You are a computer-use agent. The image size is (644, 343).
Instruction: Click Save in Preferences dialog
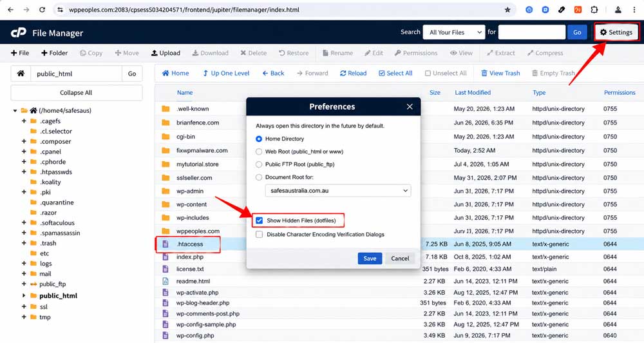[370, 259]
